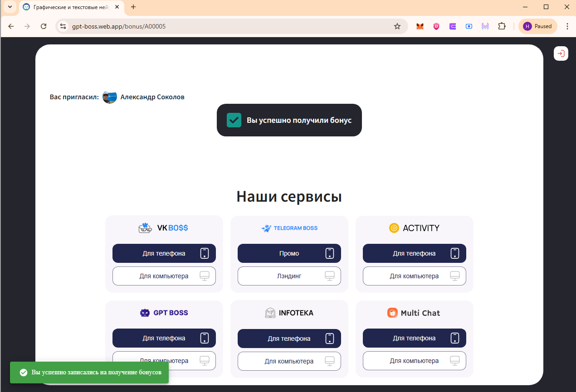
Task: Open the MetaMask fox extension
Action: click(x=420, y=26)
